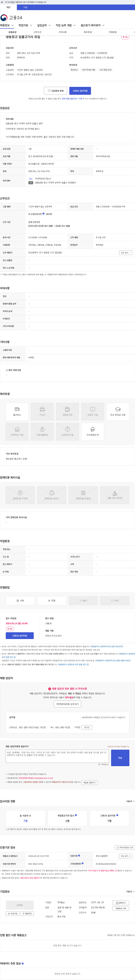Click the 취업알선기관 알선 info icon
The height and width of the screenshot is (980, 135).
(x=76, y=815)
